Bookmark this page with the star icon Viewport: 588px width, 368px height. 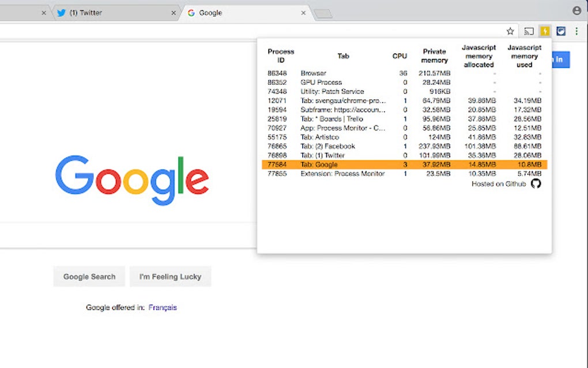coord(510,31)
